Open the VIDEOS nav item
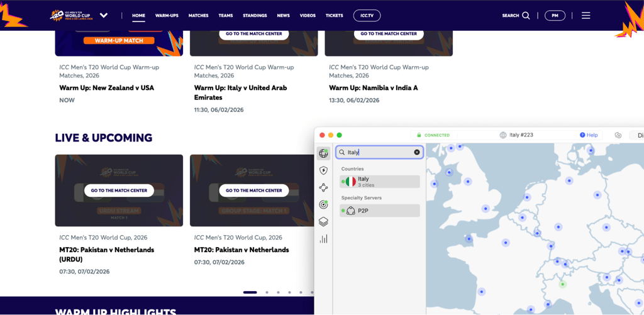644x315 pixels. (x=308, y=16)
